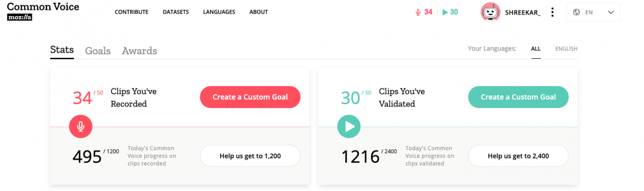Open the CONTRIBUTE menu
The width and height of the screenshot is (644, 191).
click(x=131, y=12)
